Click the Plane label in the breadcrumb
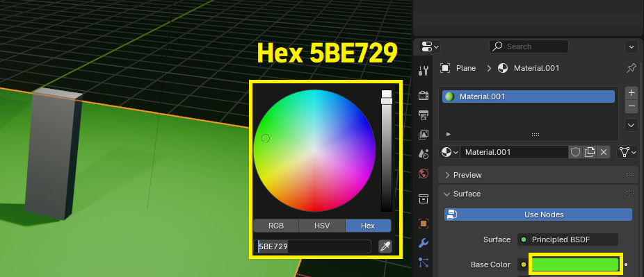The width and height of the screenshot is (644, 277). pos(466,69)
